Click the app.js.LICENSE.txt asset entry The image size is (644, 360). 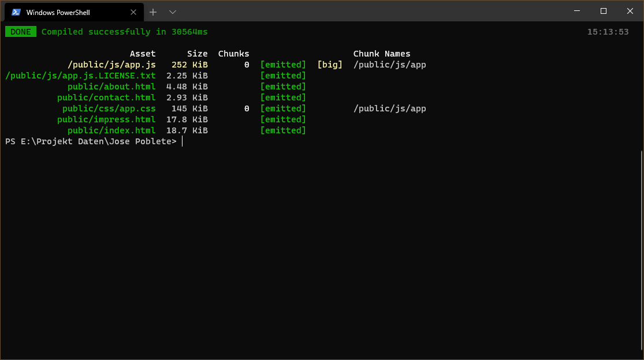[80, 76]
